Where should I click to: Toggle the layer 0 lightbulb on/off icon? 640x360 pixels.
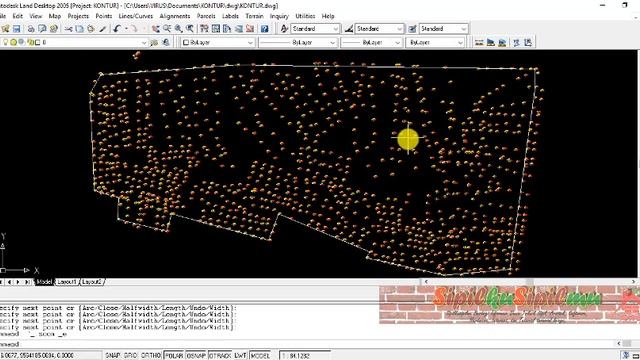coord(6,42)
